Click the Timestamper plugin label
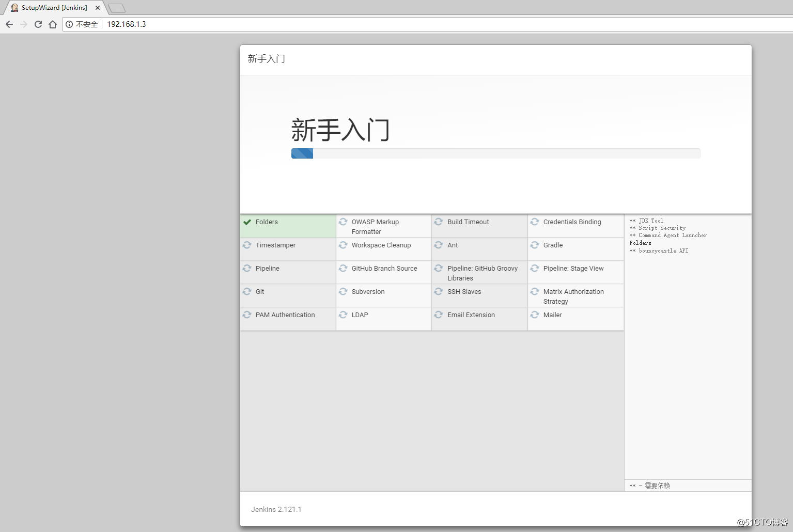The height and width of the screenshot is (532, 793). [275, 245]
